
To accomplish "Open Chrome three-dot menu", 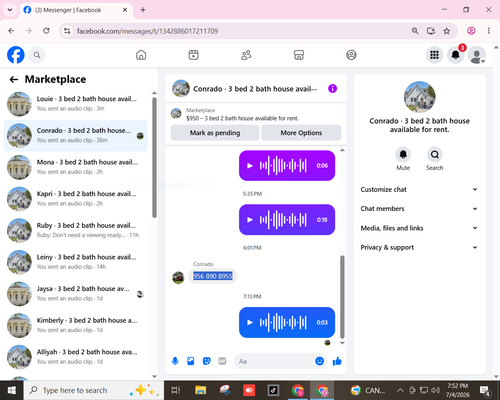I will pyautogui.click(x=489, y=31).
